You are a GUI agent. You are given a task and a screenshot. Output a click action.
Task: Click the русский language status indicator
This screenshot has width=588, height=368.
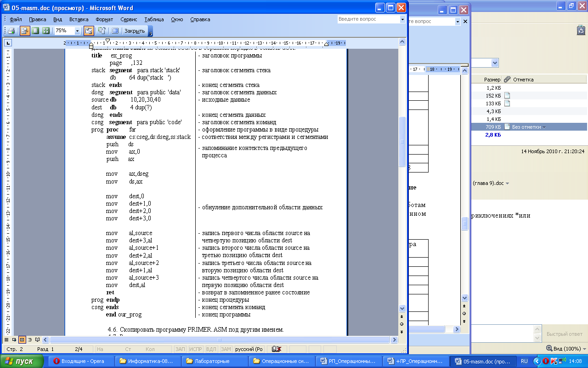(249, 349)
